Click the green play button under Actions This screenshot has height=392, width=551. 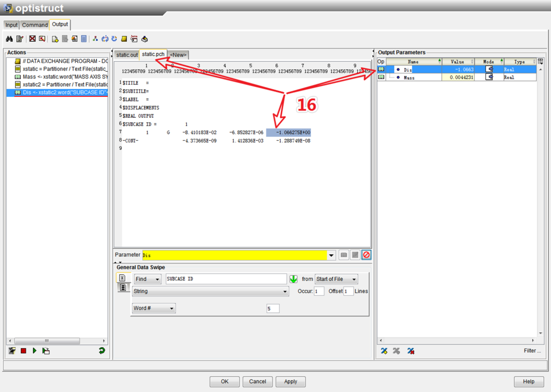pos(35,351)
